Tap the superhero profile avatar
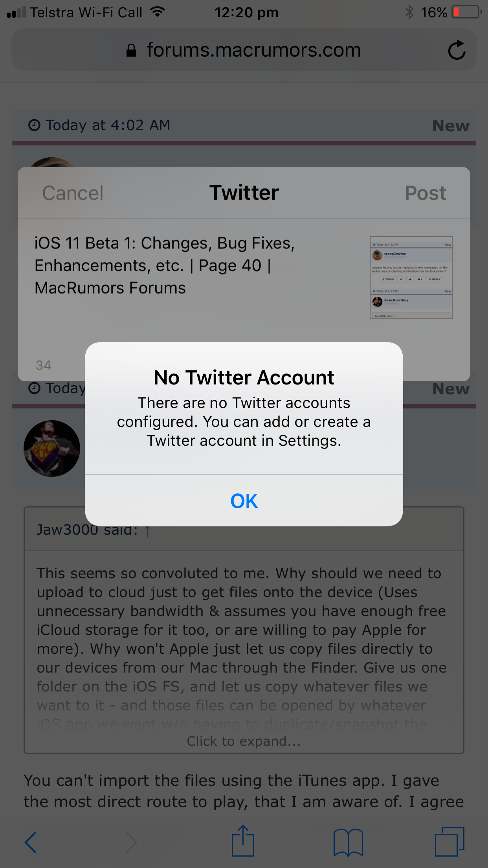The width and height of the screenshot is (488, 868). pyautogui.click(x=52, y=449)
